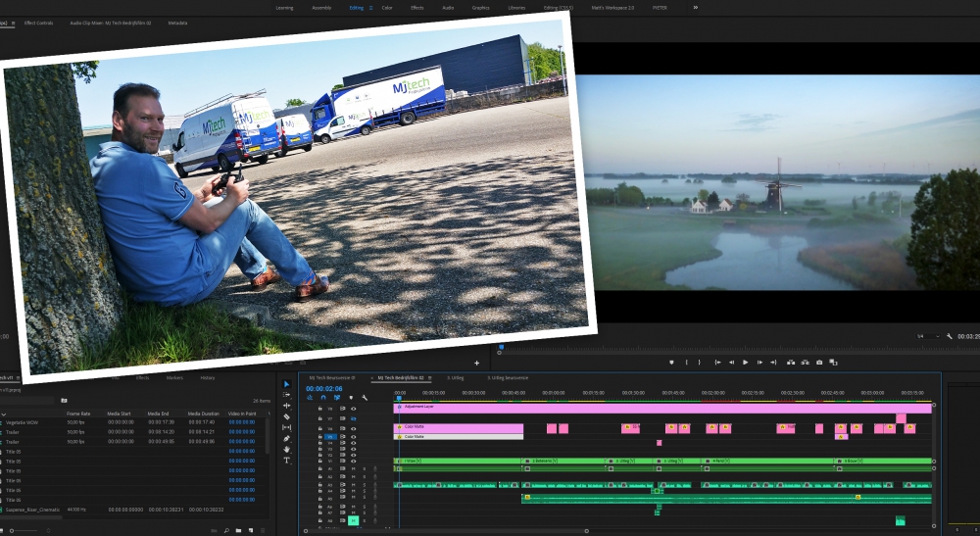Select the Adjustment Layer clip
The width and height of the screenshot is (980, 536).
[x=662, y=408]
